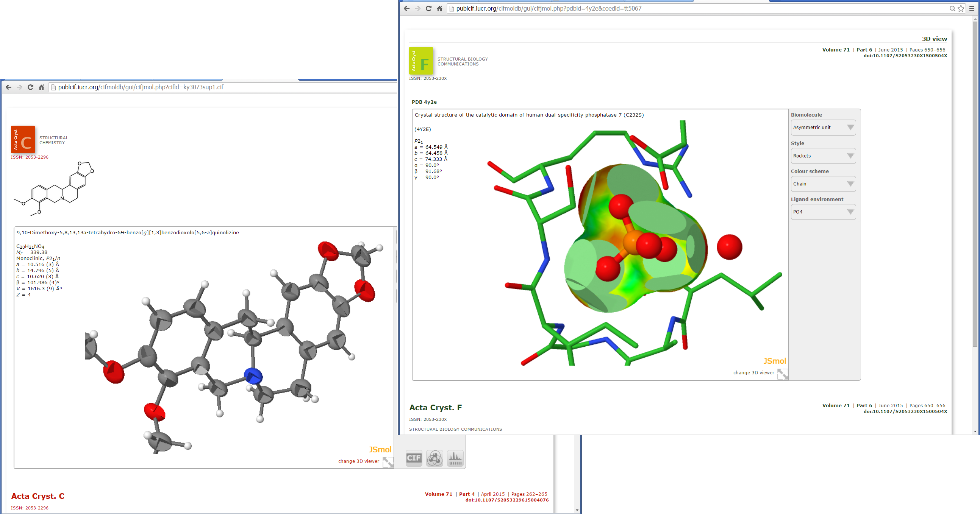980x514 pixels.
Task: Reload the Acta Cryst. C browser window
Action: point(30,87)
